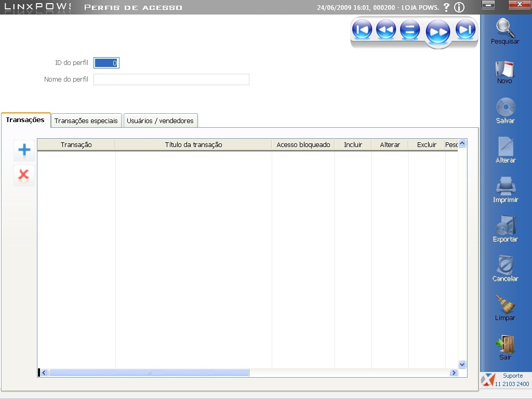
Task: Advance to the next record
Action: pos(438,32)
